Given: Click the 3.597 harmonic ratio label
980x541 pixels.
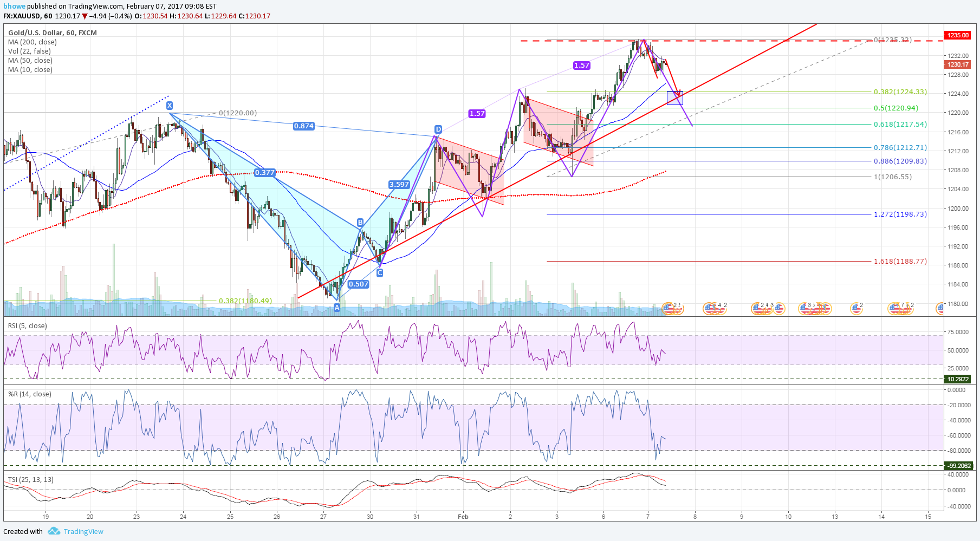Looking at the screenshot, I should click(x=399, y=185).
